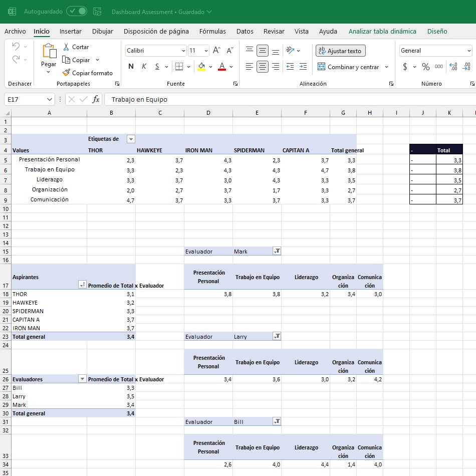Click the Copiar button
Viewport: 476px width, 476px height.
(x=76, y=60)
